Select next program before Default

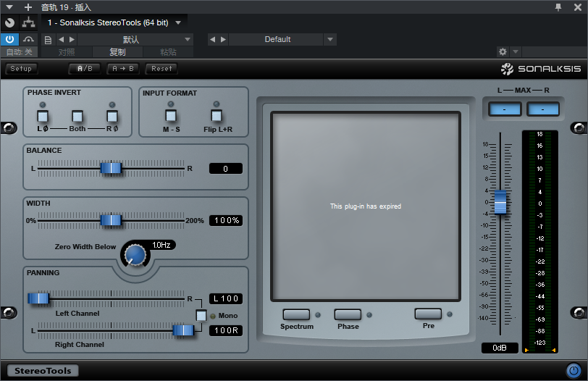pyautogui.click(x=224, y=39)
